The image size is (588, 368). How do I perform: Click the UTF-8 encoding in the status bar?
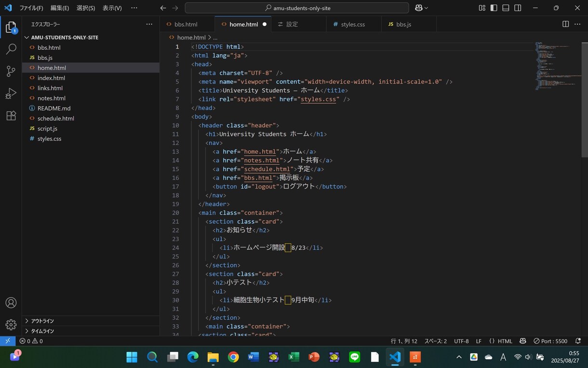pyautogui.click(x=461, y=341)
